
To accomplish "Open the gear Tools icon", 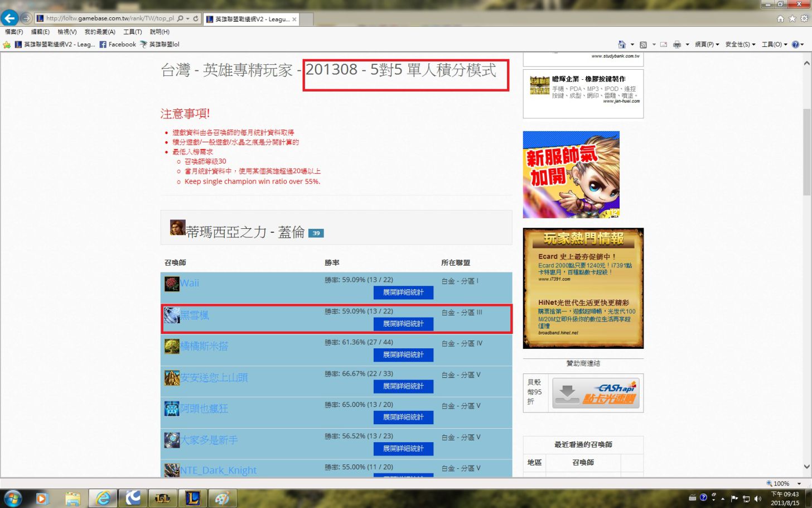I will click(804, 18).
